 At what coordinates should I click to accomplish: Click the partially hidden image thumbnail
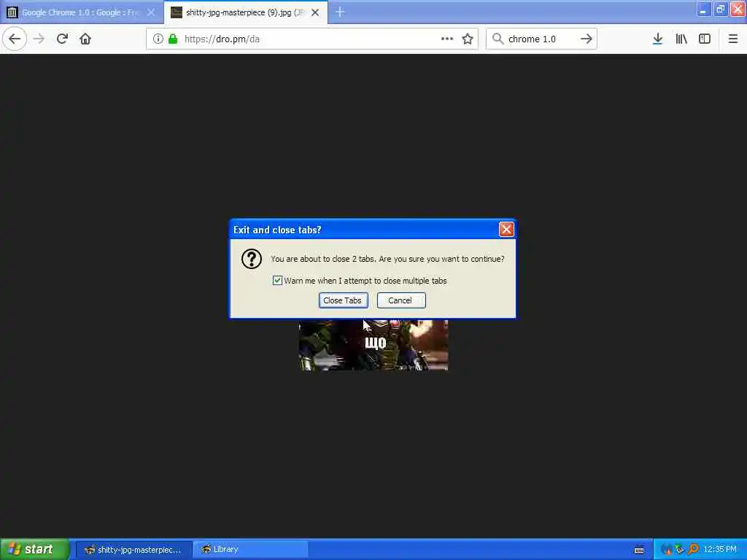[x=373, y=345]
